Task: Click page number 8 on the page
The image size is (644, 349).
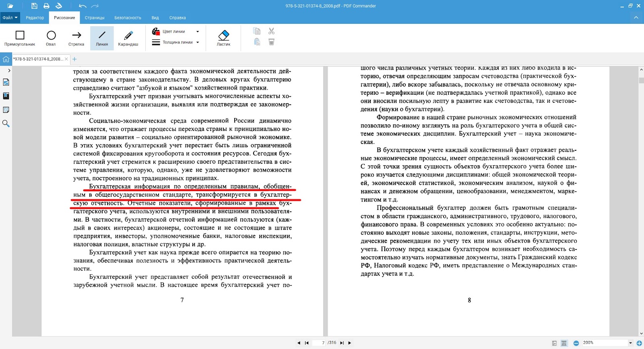Action: tap(469, 300)
